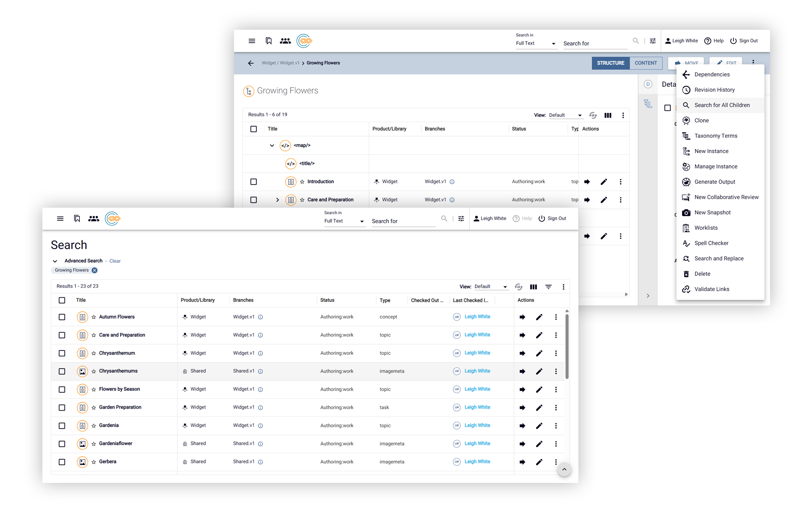Tick the Introduction row checkbox
The image size is (812, 512).
click(253, 181)
